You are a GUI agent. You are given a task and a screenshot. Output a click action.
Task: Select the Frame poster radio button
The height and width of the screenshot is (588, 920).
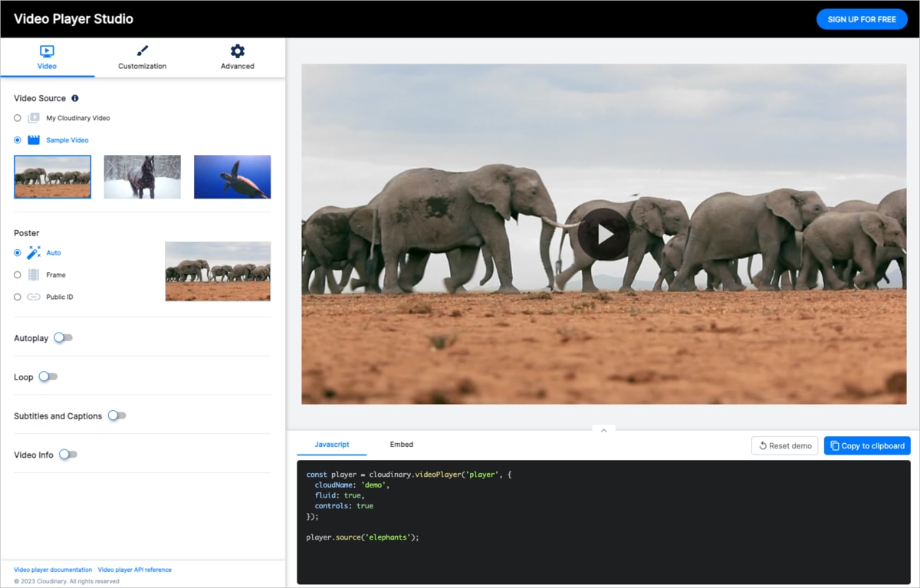click(x=17, y=274)
